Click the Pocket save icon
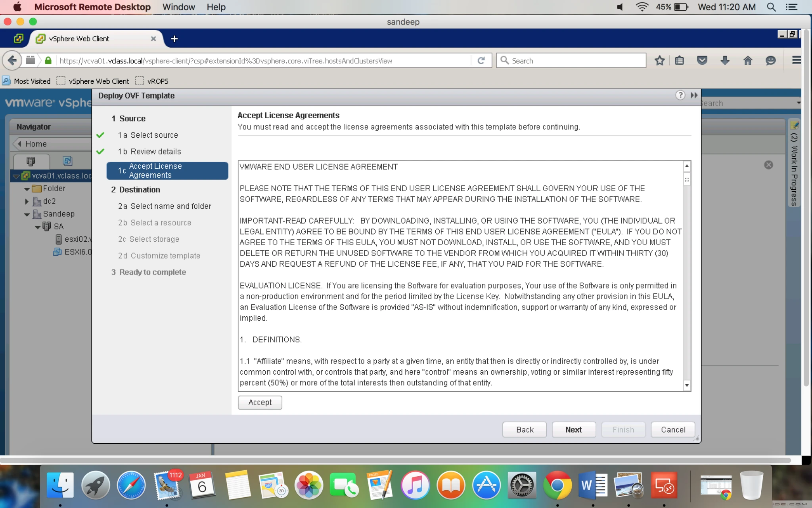 click(702, 60)
